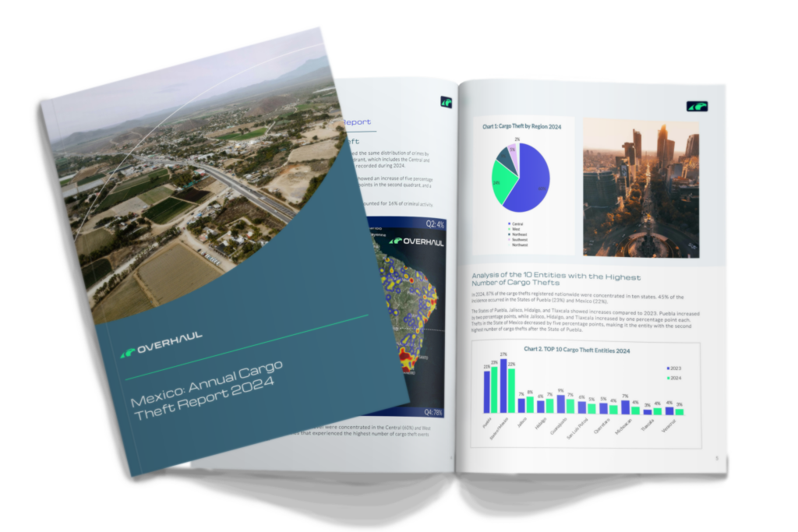Click the OVERHAUL logo on the heat map

(x=416, y=241)
